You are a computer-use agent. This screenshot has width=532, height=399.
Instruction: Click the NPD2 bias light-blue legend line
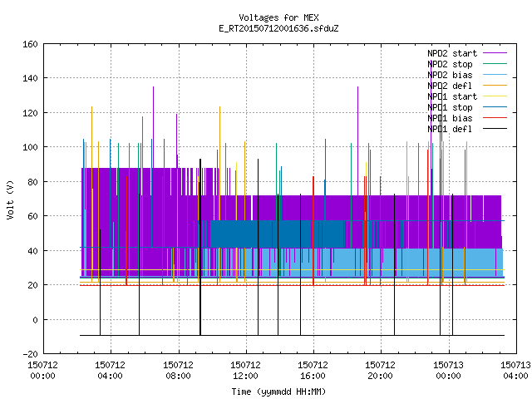[x=495, y=75]
